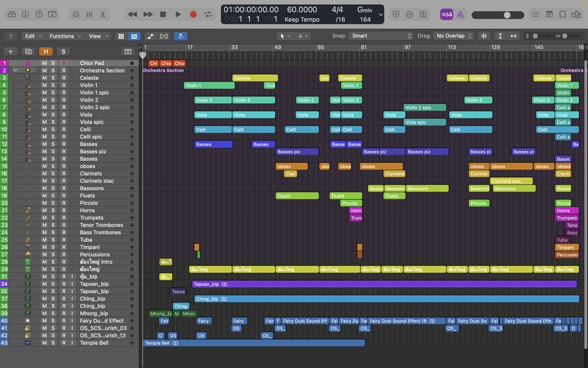Open the Inspector info panel
Image resolution: width=588 pixels, height=368 pixels.
[x=25, y=14]
